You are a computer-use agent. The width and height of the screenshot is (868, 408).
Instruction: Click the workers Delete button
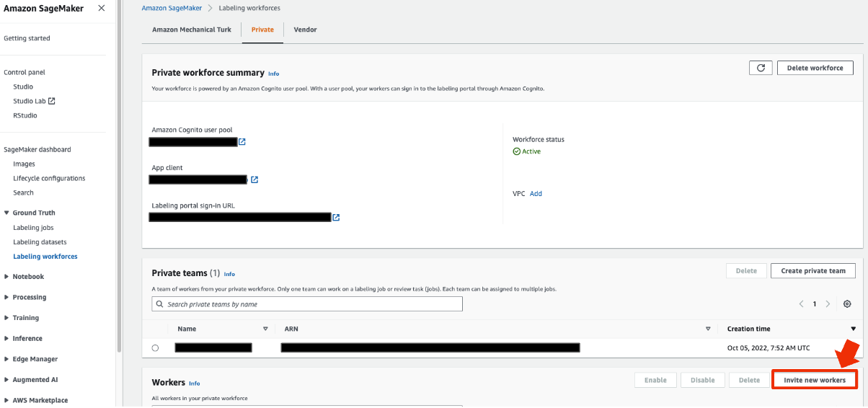click(x=749, y=380)
